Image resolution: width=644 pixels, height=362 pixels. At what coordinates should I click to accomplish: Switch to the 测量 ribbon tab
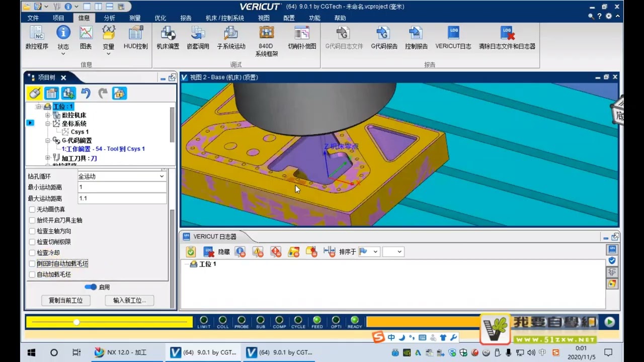point(135,18)
